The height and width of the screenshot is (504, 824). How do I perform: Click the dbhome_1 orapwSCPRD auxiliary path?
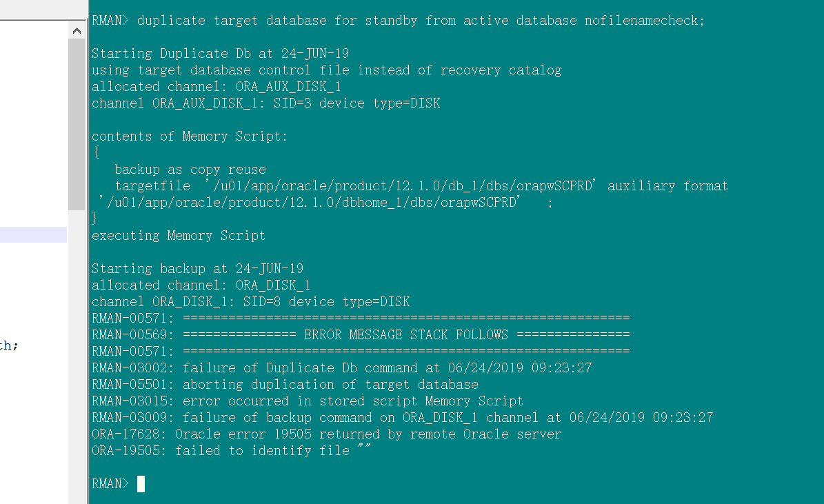point(310,203)
